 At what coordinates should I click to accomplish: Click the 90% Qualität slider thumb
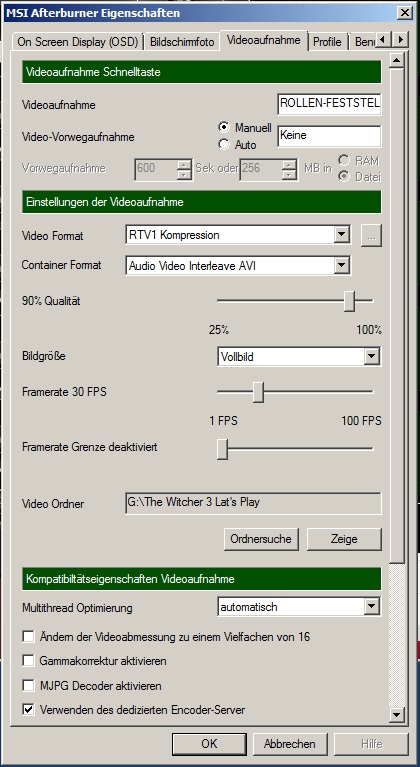coord(349,301)
